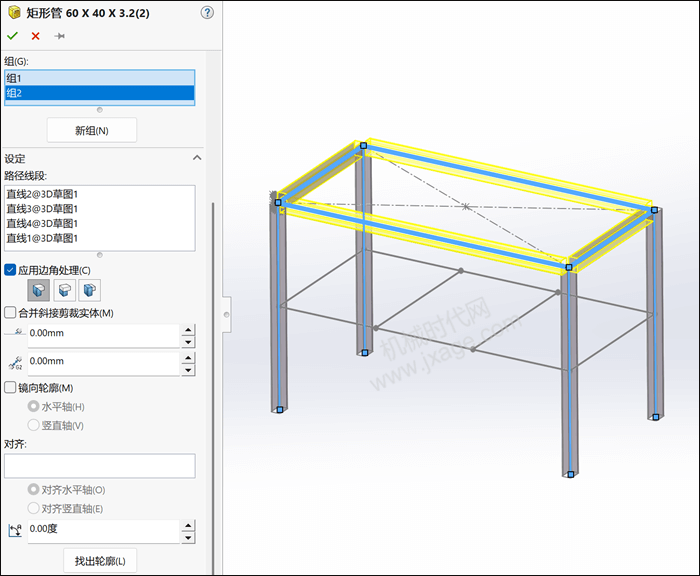Click the rotation angle icon beside 0.00度
Viewport: 700px width, 576px height.
click(x=15, y=530)
